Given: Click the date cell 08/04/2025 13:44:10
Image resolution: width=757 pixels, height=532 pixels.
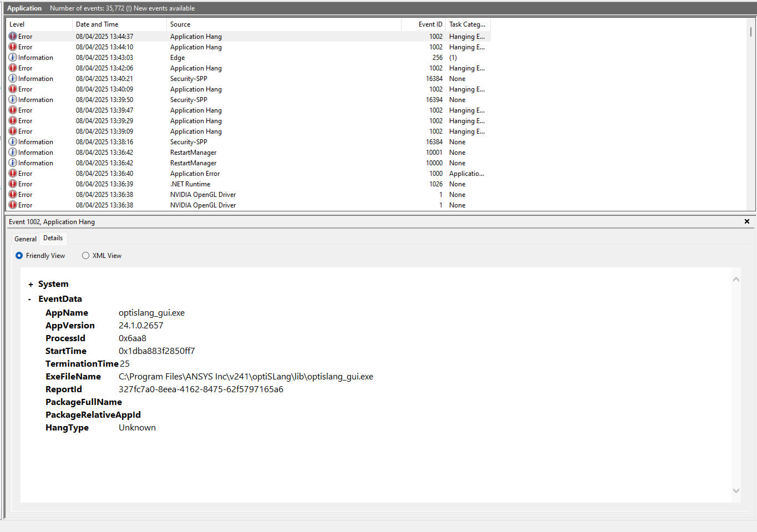Looking at the screenshot, I should [104, 47].
